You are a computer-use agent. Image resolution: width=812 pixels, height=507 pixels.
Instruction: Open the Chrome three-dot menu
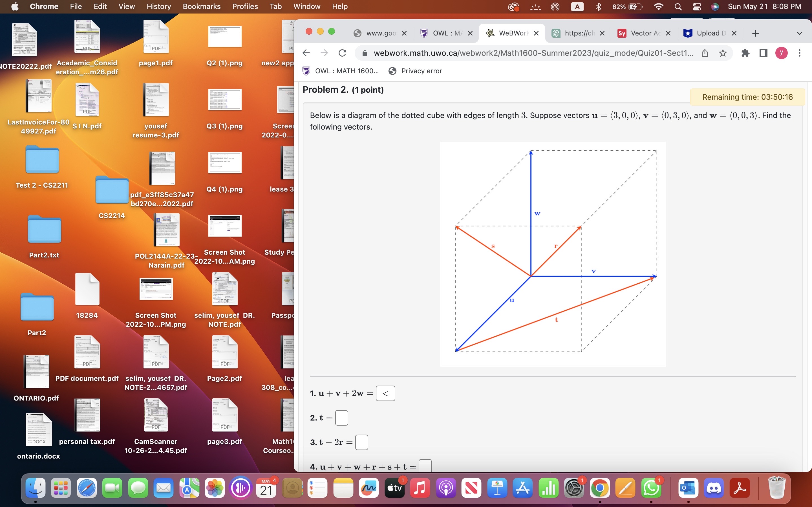800,53
